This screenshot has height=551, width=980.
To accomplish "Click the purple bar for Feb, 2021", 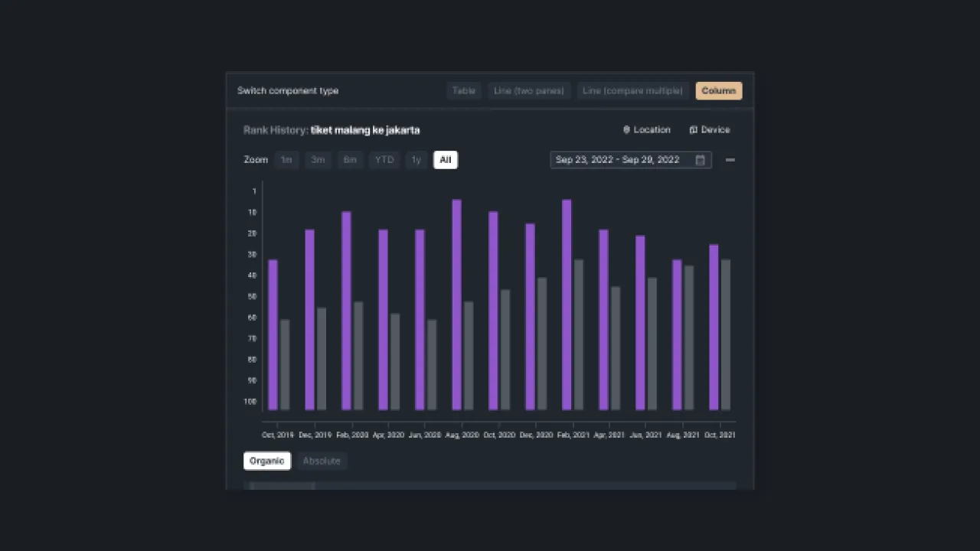I will [567, 305].
